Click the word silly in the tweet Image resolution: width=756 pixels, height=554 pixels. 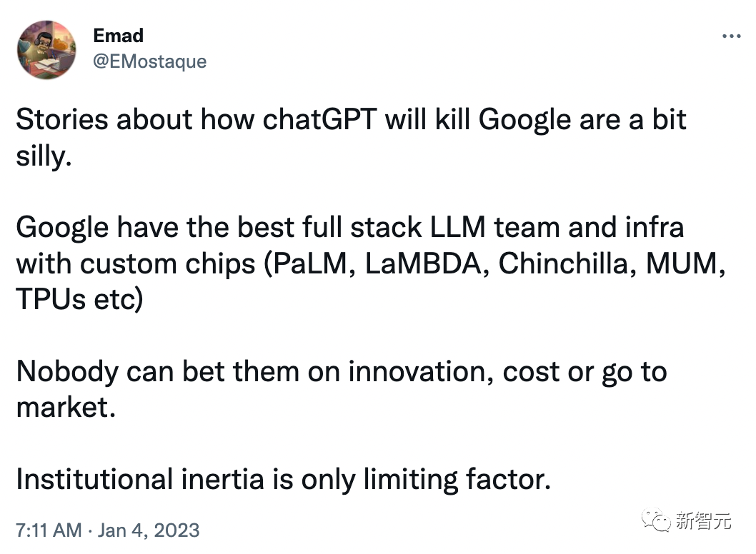pos(41,156)
